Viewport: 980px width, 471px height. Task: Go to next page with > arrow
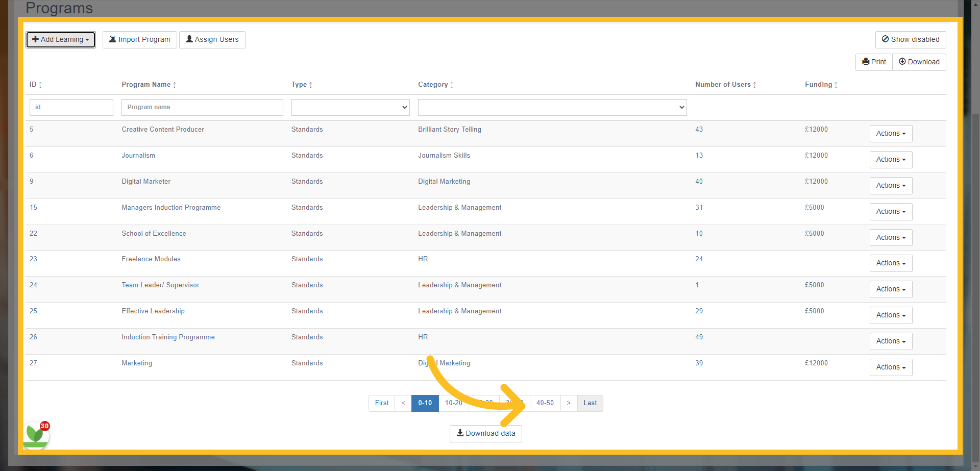pyautogui.click(x=569, y=403)
